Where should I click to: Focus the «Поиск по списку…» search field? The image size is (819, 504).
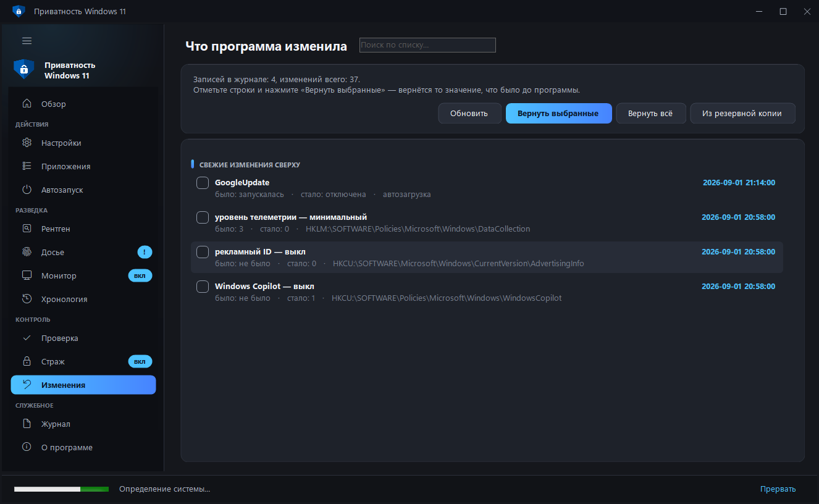(427, 45)
